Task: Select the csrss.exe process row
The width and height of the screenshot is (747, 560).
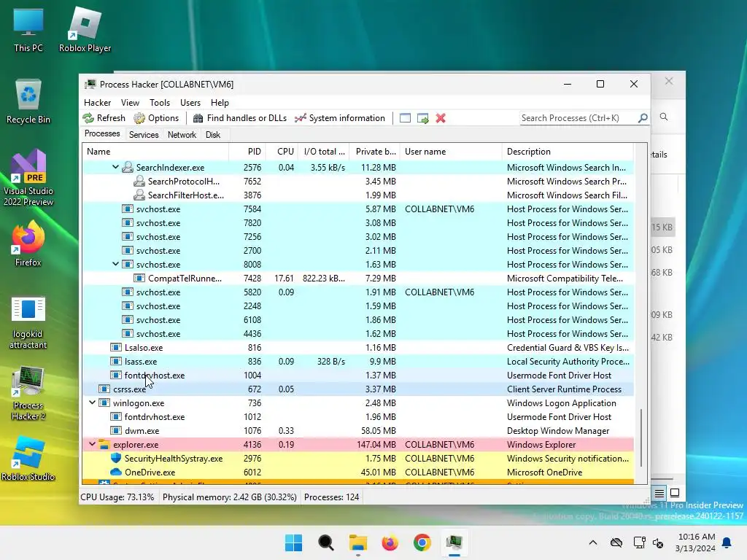Action: pos(358,389)
